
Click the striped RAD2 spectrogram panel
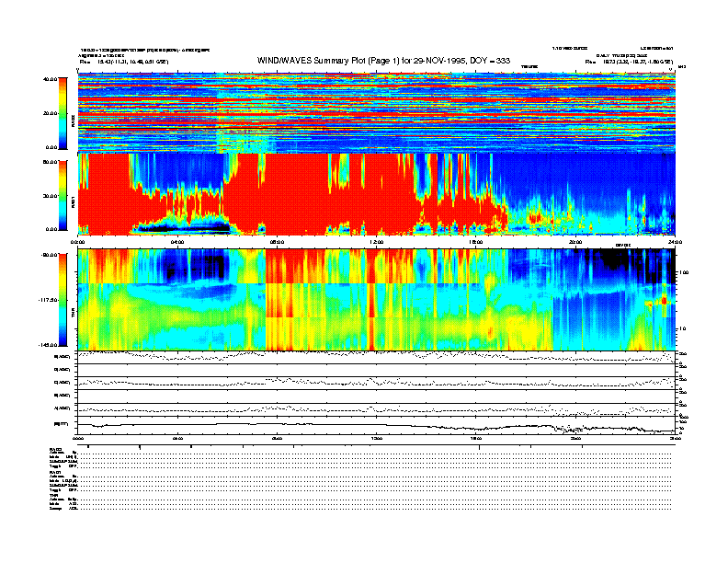[x=376, y=113]
